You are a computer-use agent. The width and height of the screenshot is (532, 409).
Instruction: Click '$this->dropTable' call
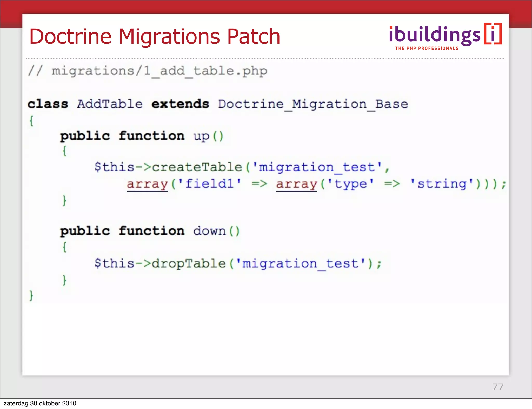(x=160, y=263)
